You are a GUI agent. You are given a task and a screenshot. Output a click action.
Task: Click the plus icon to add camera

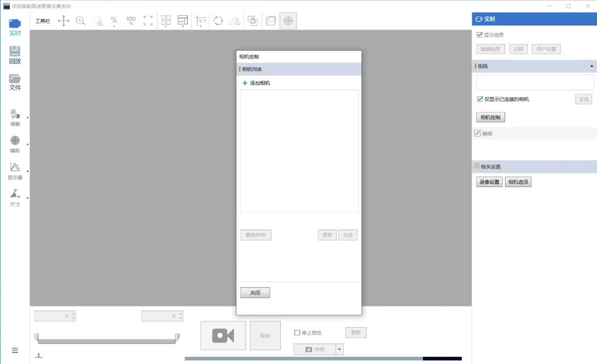[245, 83]
